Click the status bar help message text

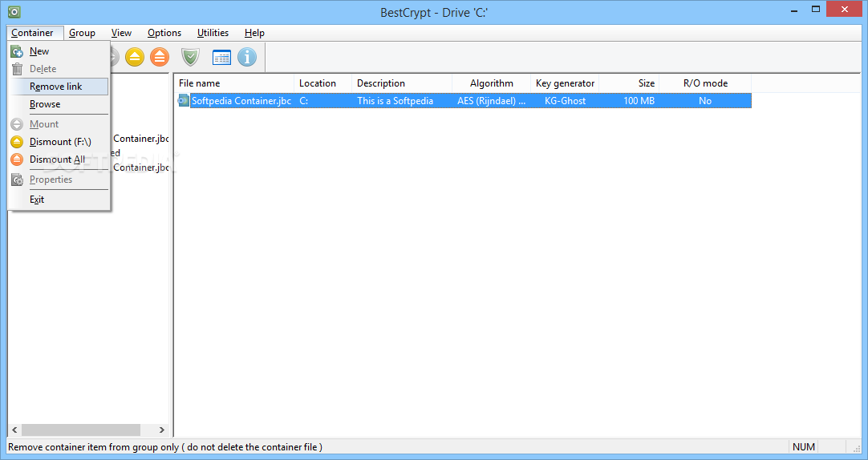pyautogui.click(x=165, y=446)
